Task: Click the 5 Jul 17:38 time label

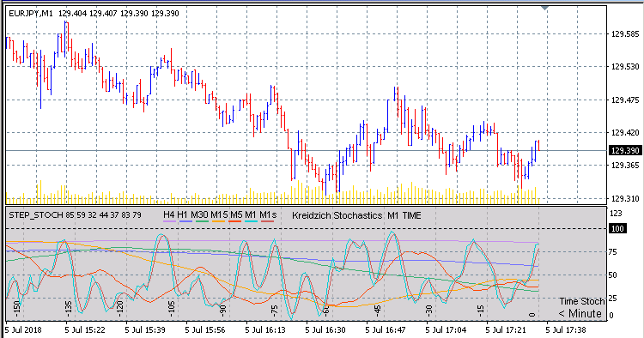Action: point(566,329)
